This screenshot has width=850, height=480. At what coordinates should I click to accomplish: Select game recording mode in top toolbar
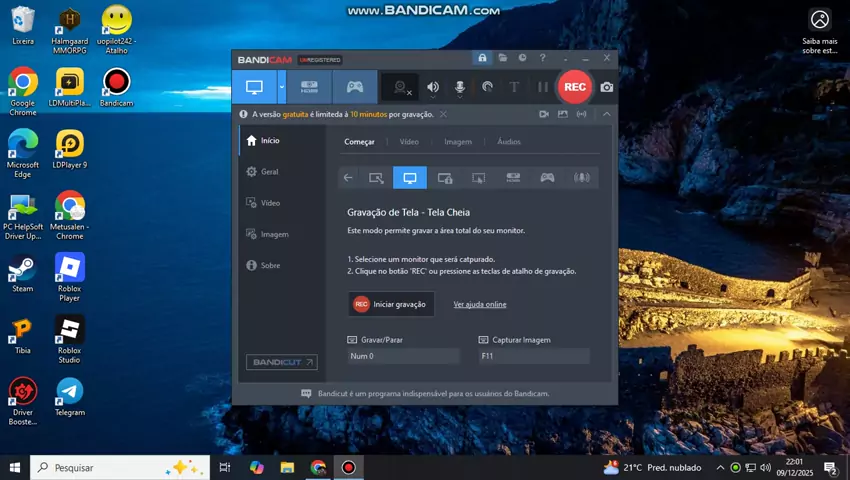355,87
